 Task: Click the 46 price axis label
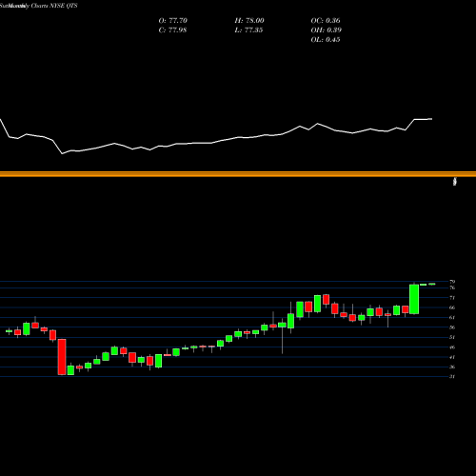coord(452,347)
